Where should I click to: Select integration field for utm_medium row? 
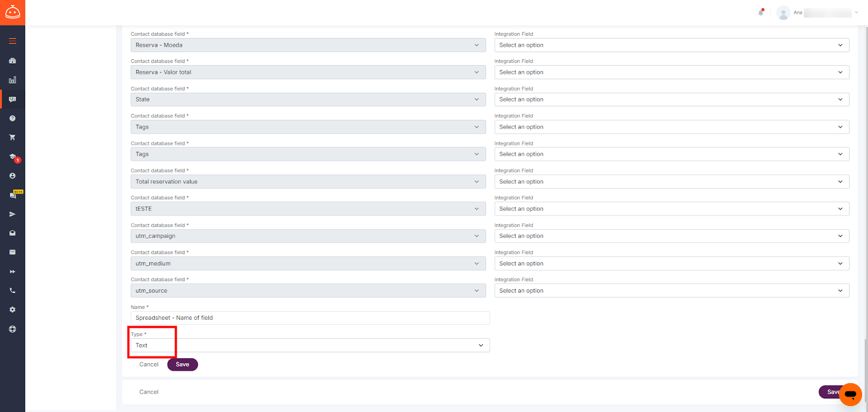pyautogui.click(x=672, y=263)
